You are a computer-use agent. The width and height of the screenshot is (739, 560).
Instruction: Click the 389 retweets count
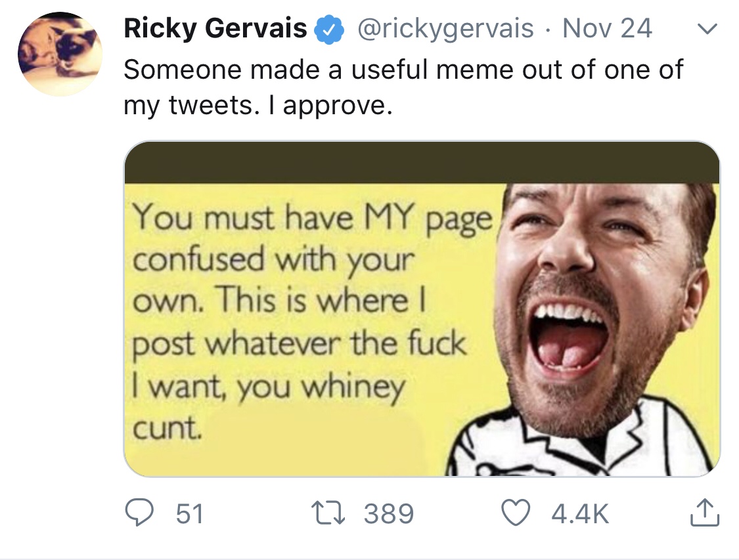click(x=390, y=513)
